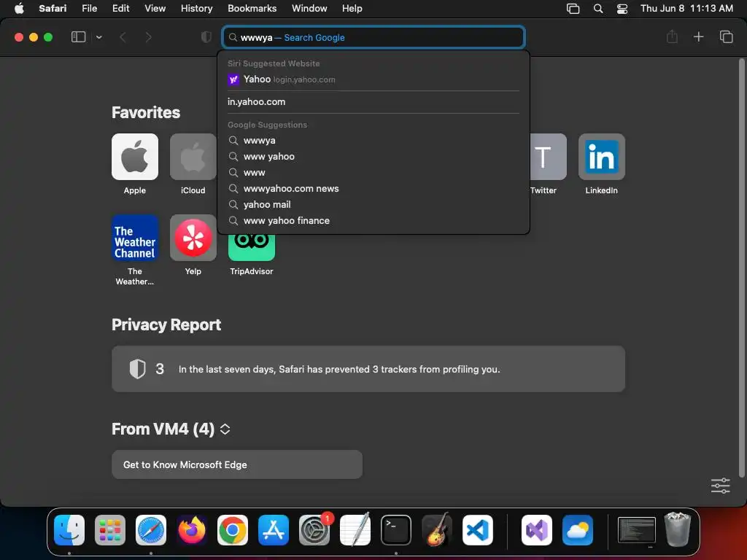
Task: Open App Store from the Dock
Action: point(274,530)
